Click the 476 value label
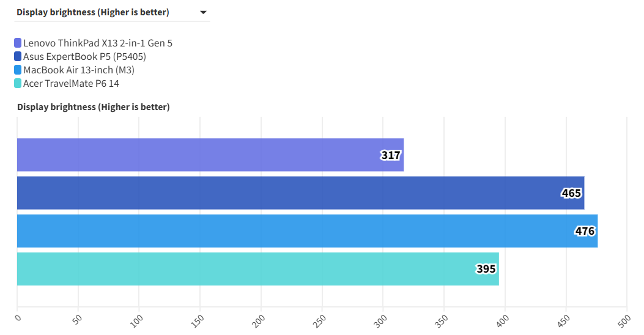The height and width of the screenshot is (335, 644). 585,231
